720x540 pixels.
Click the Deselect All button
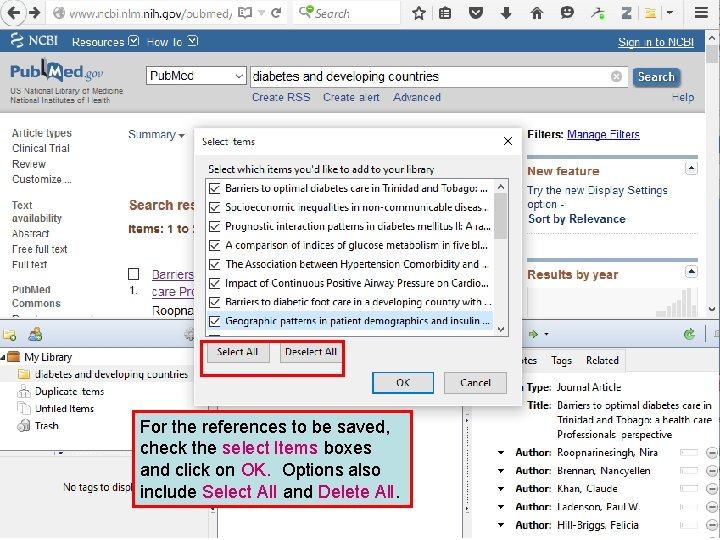click(x=311, y=352)
